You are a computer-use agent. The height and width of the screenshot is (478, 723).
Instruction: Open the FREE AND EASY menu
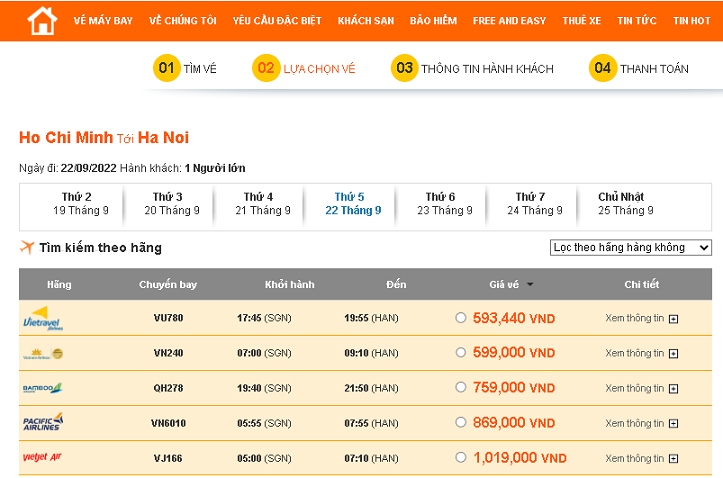click(x=510, y=21)
